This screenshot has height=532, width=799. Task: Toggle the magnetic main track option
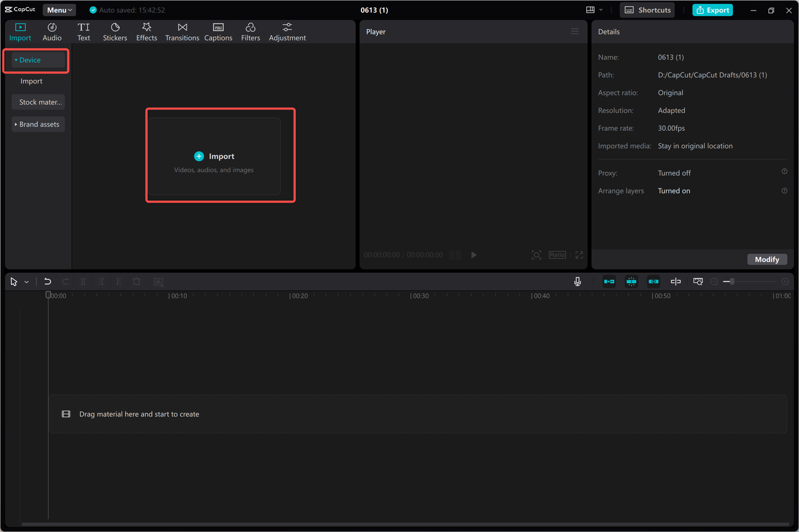[609, 281]
